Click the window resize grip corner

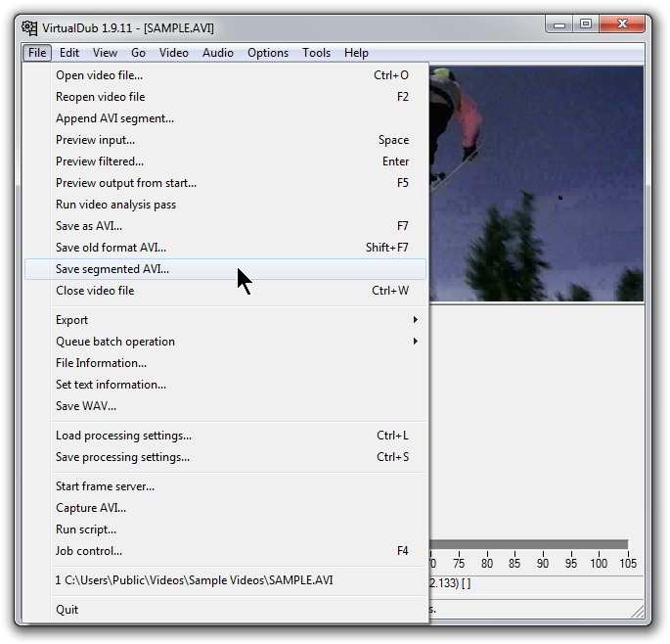point(638,612)
